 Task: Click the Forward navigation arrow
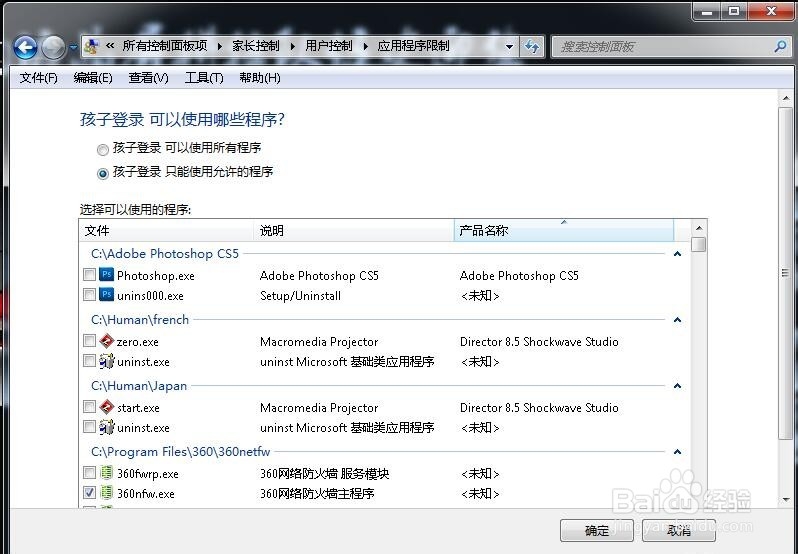(x=53, y=47)
